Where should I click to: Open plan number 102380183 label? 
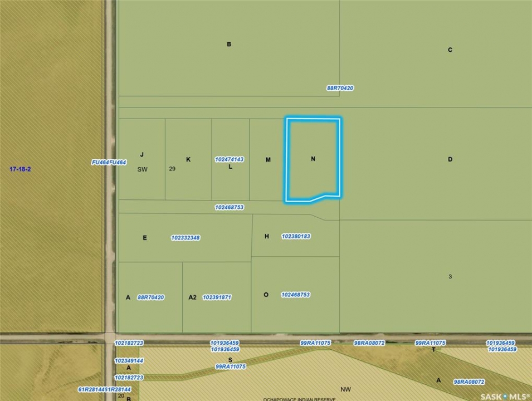pos(296,236)
